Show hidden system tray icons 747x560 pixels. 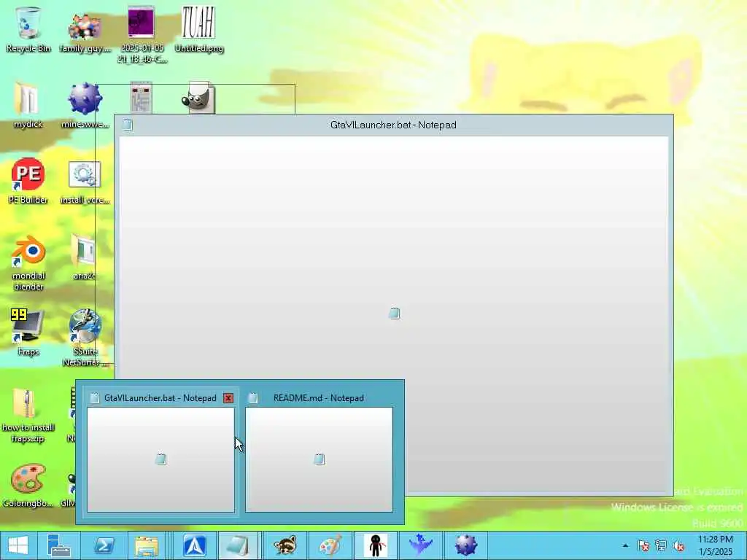tap(625, 545)
